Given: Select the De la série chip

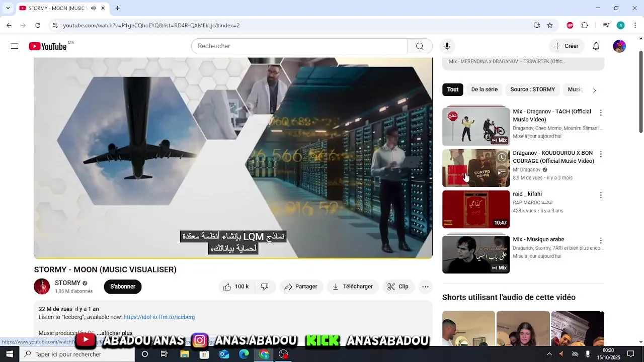Looking at the screenshot, I should pyautogui.click(x=485, y=89).
